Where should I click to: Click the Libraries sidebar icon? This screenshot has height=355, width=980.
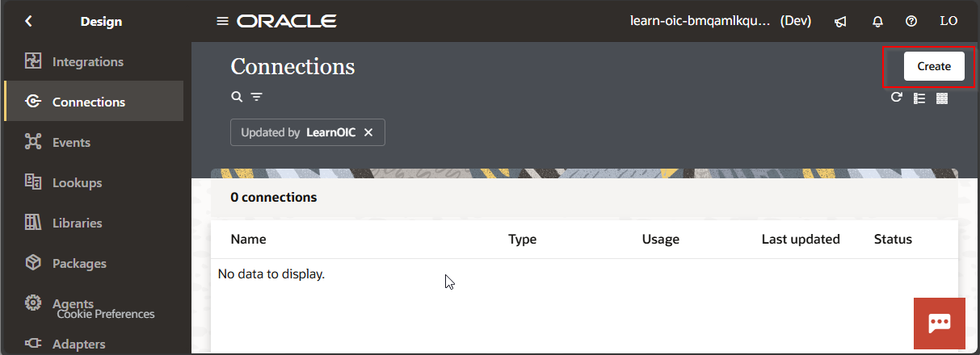point(33,223)
